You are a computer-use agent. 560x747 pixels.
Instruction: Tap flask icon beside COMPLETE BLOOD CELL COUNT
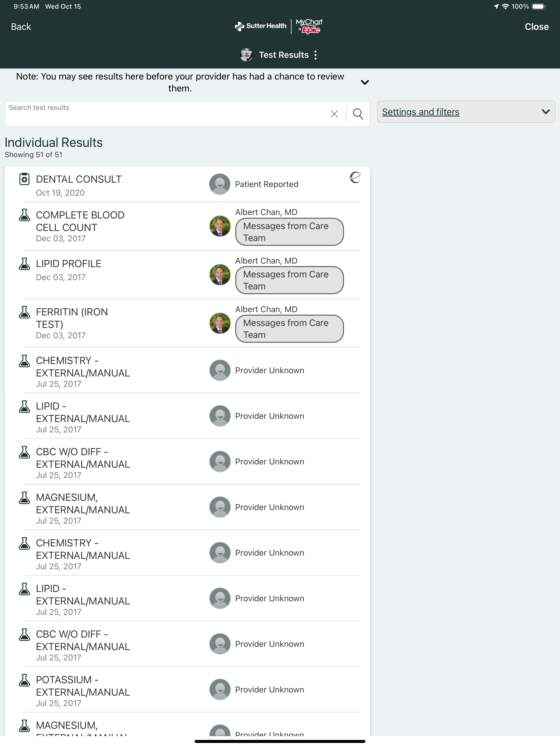24,215
